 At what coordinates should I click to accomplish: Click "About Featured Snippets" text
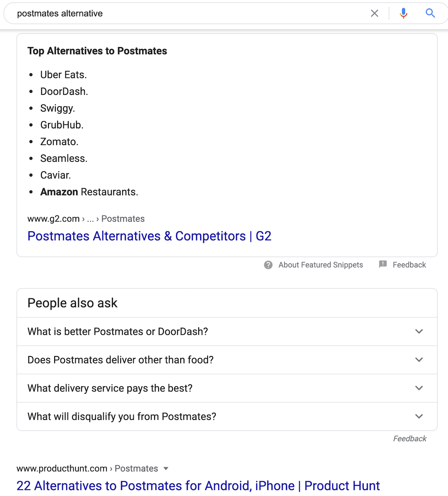pyautogui.click(x=320, y=265)
